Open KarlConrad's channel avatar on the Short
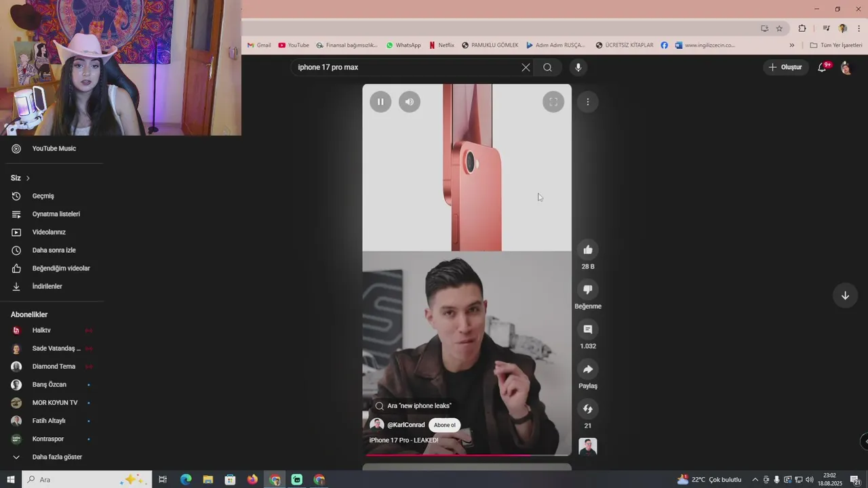The height and width of the screenshot is (488, 868). pos(376,425)
